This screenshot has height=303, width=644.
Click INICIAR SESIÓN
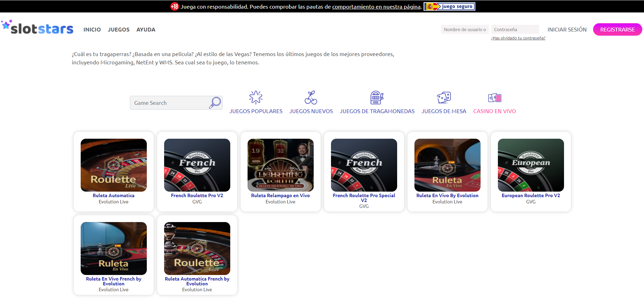tap(567, 30)
